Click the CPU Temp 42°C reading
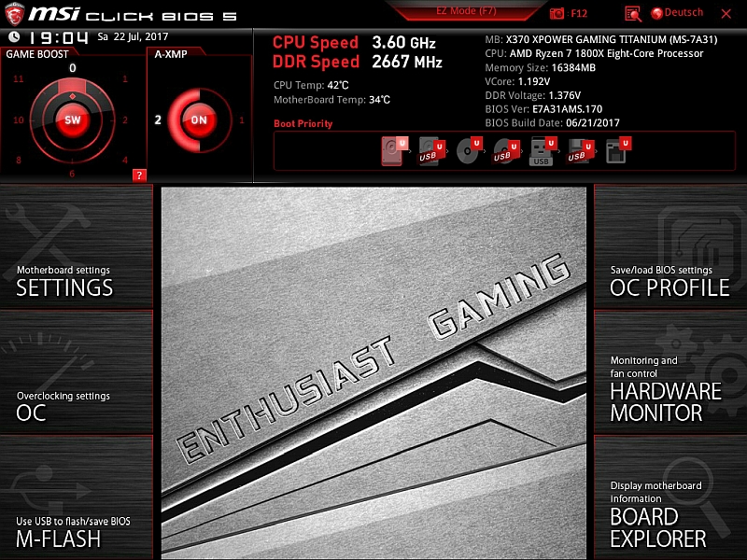747x560 pixels. [x=311, y=85]
